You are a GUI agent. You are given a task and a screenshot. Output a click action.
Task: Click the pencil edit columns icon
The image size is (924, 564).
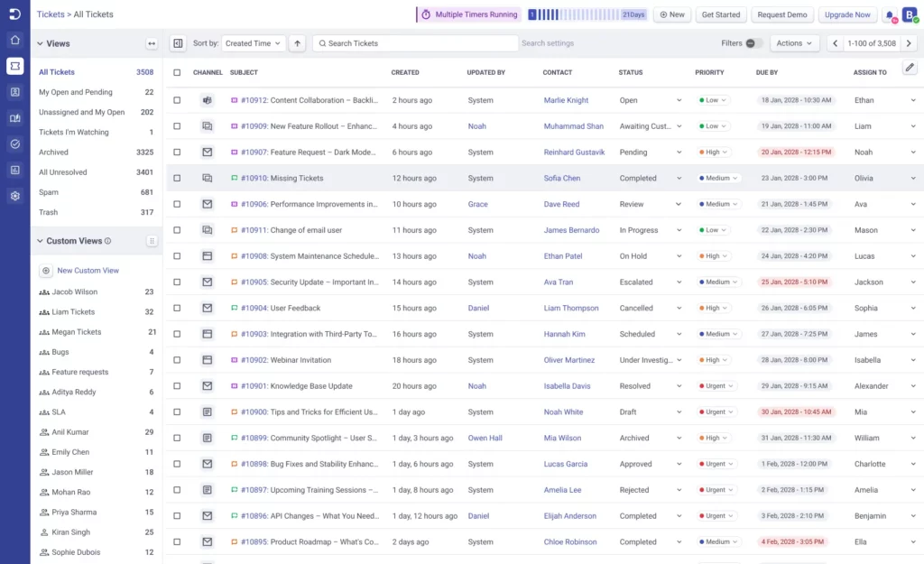coord(910,69)
